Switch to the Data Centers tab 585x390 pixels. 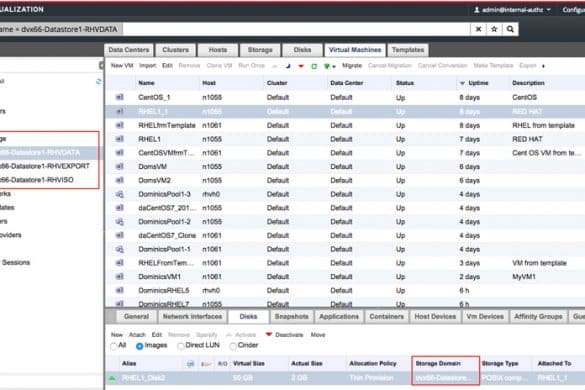(129, 50)
